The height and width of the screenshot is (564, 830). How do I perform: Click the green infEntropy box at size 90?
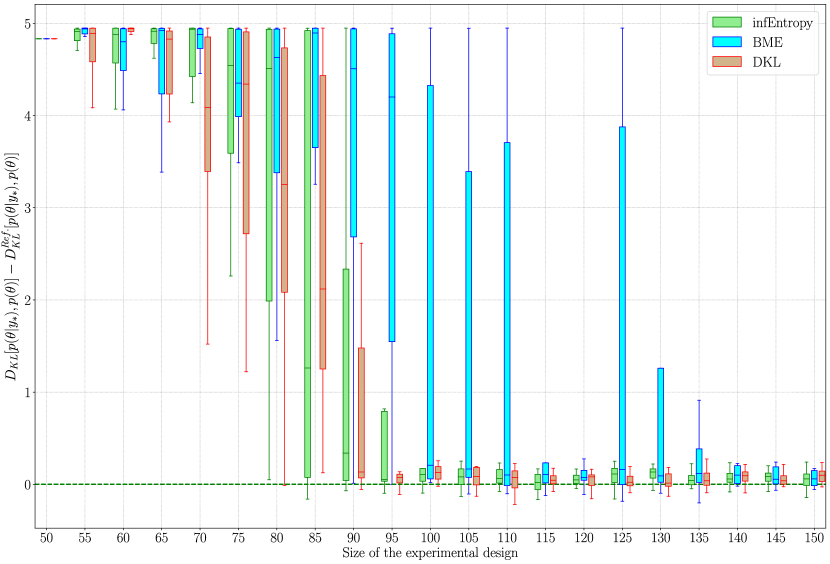(x=346, y=375)
